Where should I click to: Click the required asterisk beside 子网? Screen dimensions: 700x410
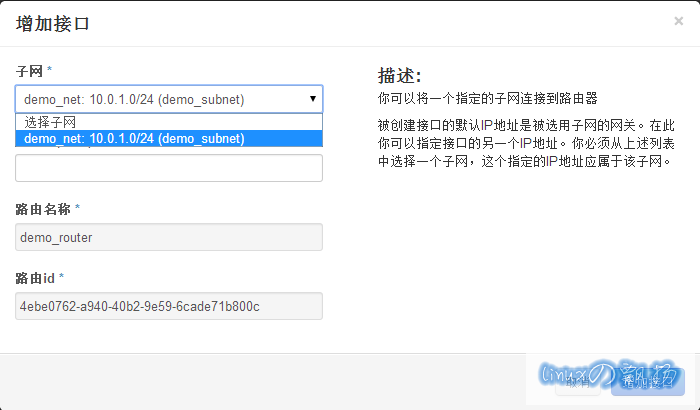50,71
